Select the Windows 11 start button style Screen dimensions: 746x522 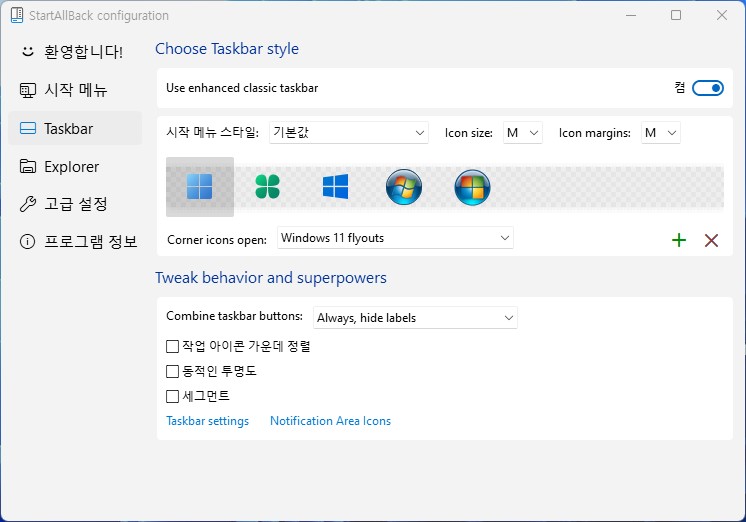[x=200, y=187]
